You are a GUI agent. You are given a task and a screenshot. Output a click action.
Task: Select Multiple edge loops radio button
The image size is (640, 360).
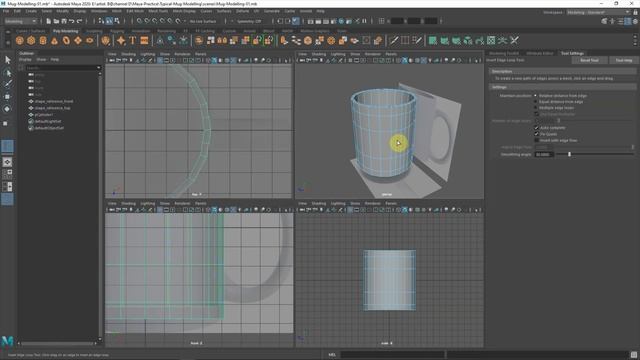tap(536, 108)
